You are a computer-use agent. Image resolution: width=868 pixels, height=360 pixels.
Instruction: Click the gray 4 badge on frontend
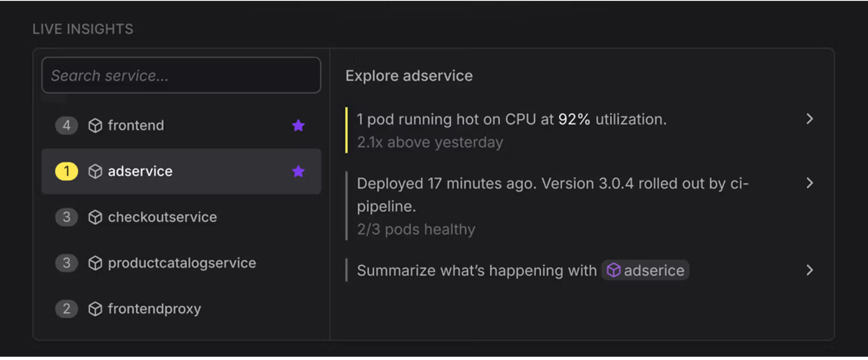67,125
